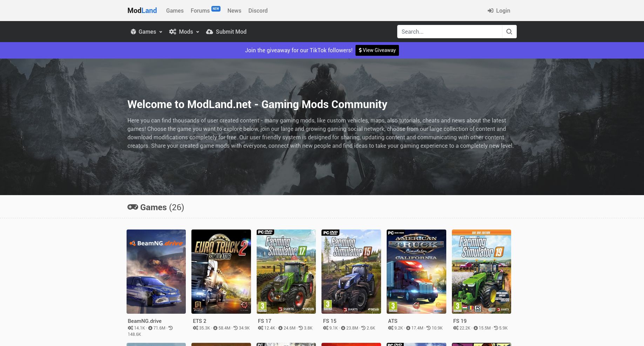
Task: Click FS 17 updates count 3.8K
Action: click(308, 328)
